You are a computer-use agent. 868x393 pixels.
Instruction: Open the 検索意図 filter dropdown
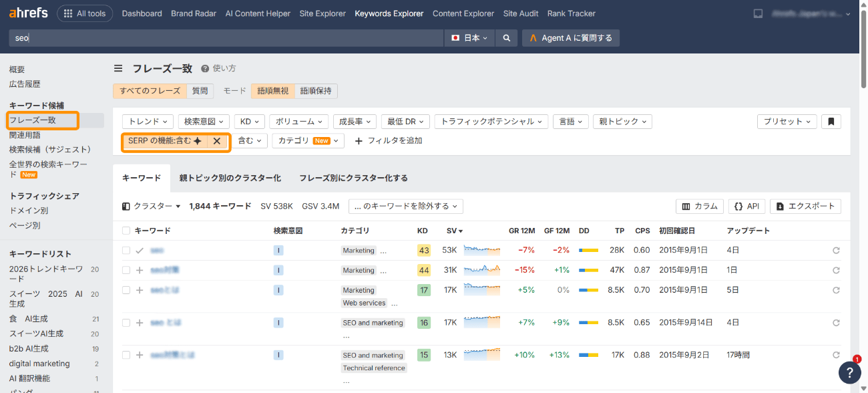pos(204,122)
